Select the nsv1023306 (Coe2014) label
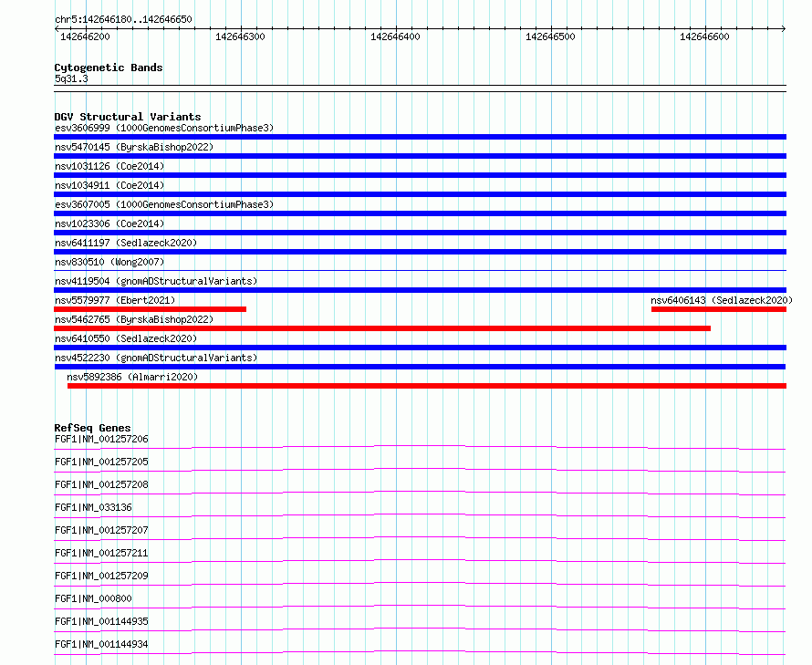The image size is (812, 665). (x=109, y=223)
